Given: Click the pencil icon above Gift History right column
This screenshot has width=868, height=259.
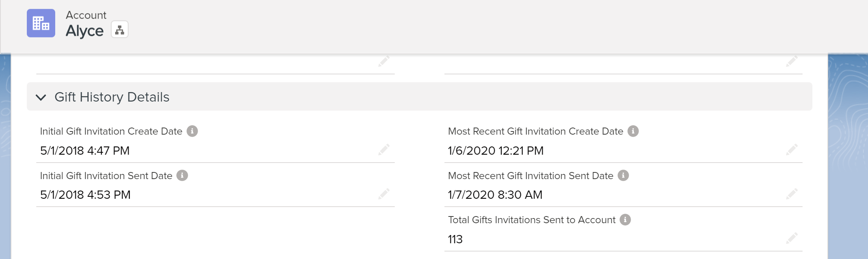Looking at the screenshot, I should pos(791,61).
